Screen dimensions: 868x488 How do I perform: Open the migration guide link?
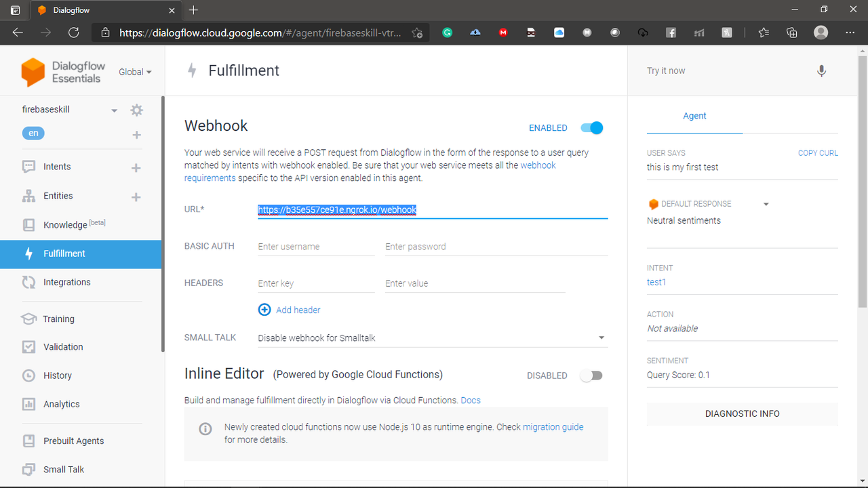[553, 427]
